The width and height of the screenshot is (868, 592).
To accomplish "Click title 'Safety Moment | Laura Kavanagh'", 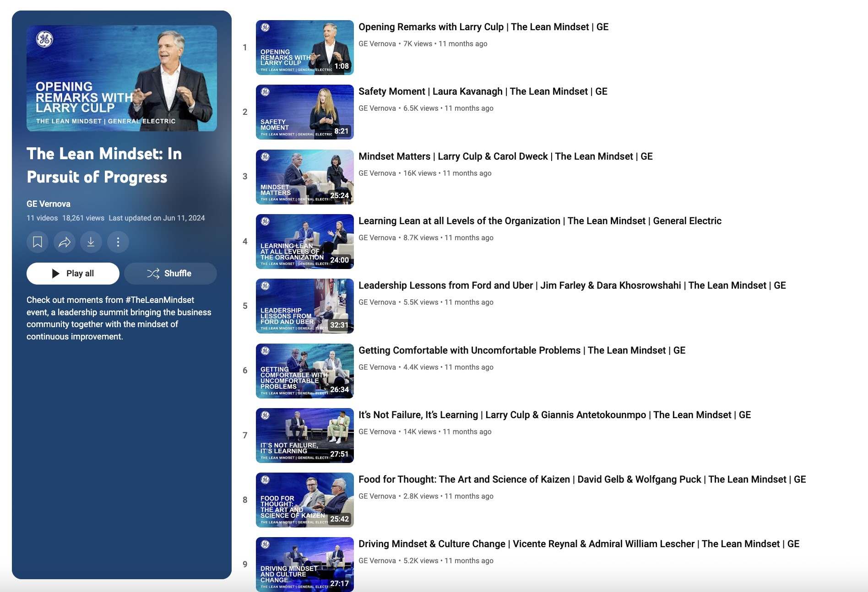I will pos(483,91).
